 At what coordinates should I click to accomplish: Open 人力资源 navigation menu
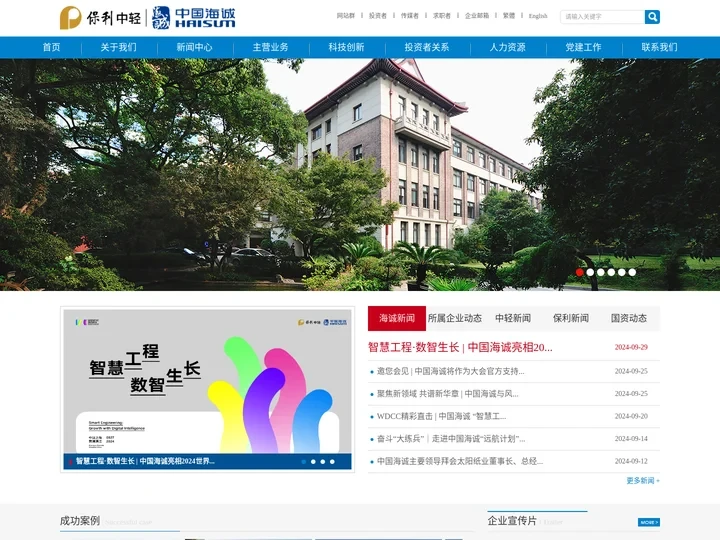click(507, 47)
